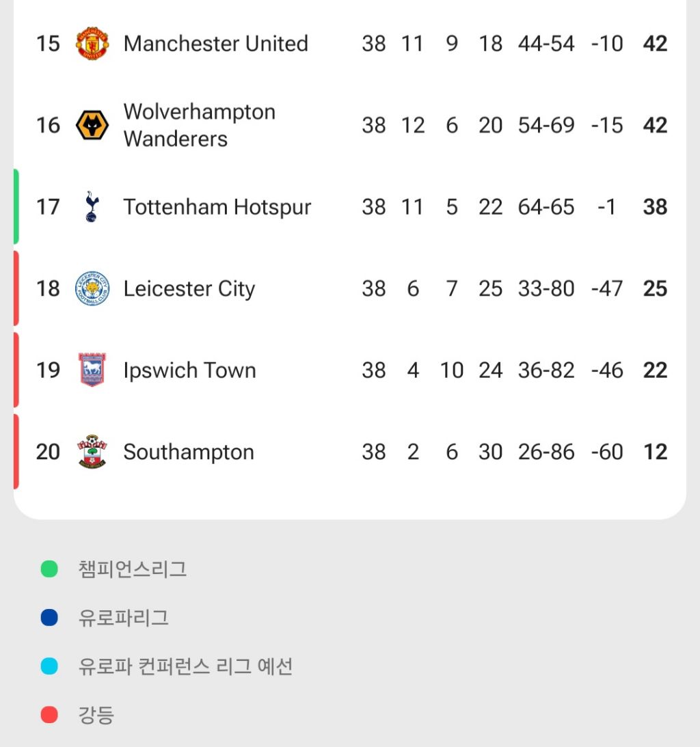
Task: Select the red 강등 legend dot
Action: [x=49, y=715]
